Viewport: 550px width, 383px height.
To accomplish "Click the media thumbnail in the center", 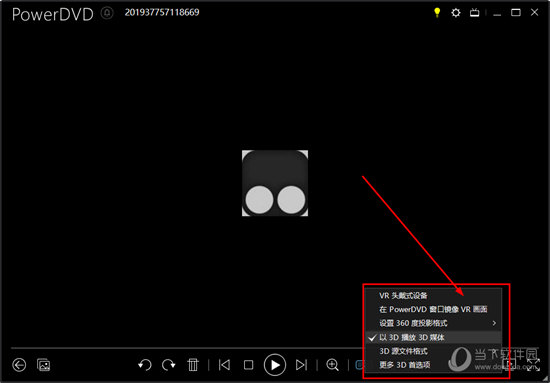I will tap(275, 183).
